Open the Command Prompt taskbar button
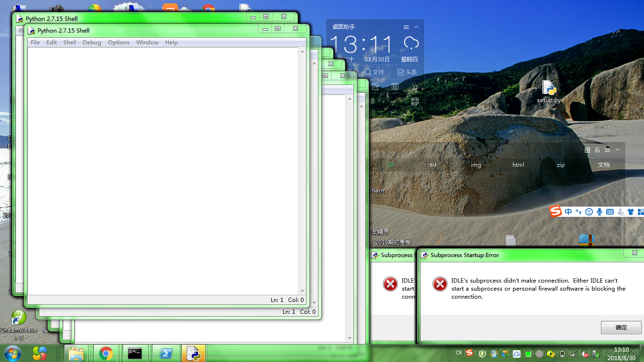 135,353
